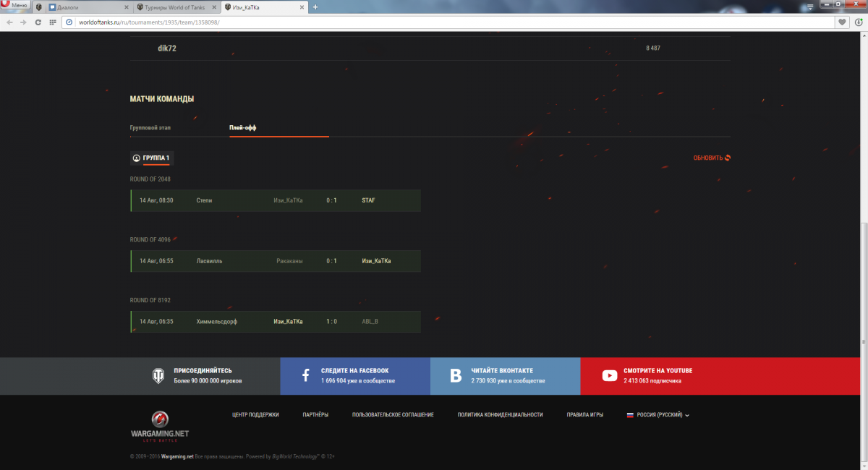Screen dimensions: 868x470
Task: Close the Диалоги browser tab
Action: (x=127, y=7)
